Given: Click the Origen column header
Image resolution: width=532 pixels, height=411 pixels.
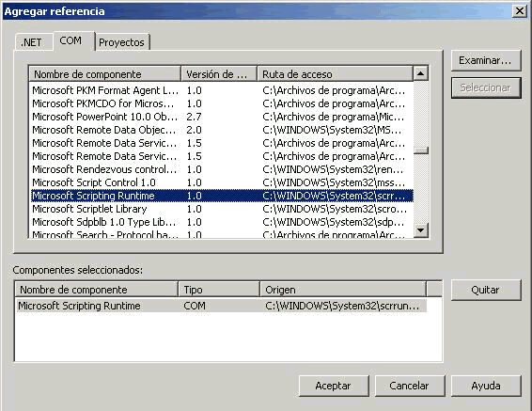Looking at the screenshot, I should click(x=343, y=290).
